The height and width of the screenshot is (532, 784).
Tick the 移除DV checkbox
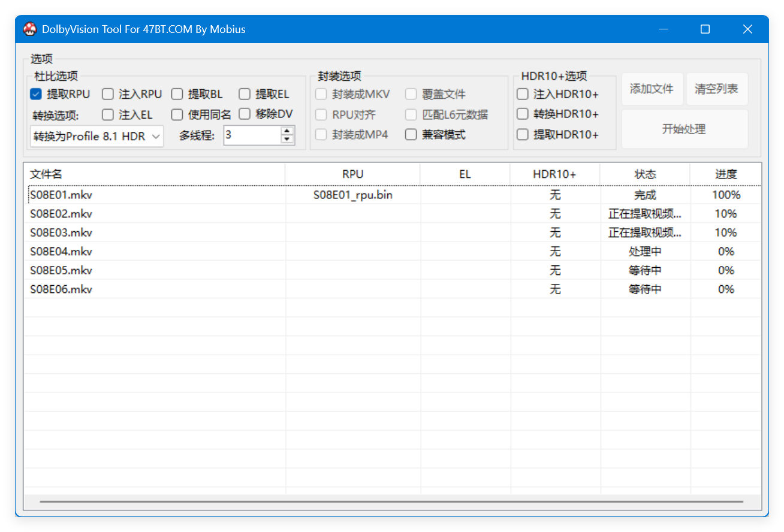(x=245, y=114)
